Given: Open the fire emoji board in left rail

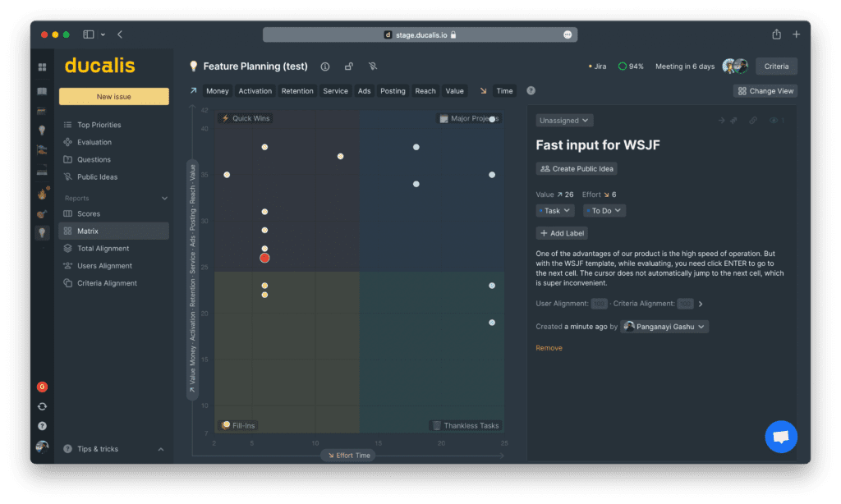Looking at the screenshot, I should click(43, 194).
